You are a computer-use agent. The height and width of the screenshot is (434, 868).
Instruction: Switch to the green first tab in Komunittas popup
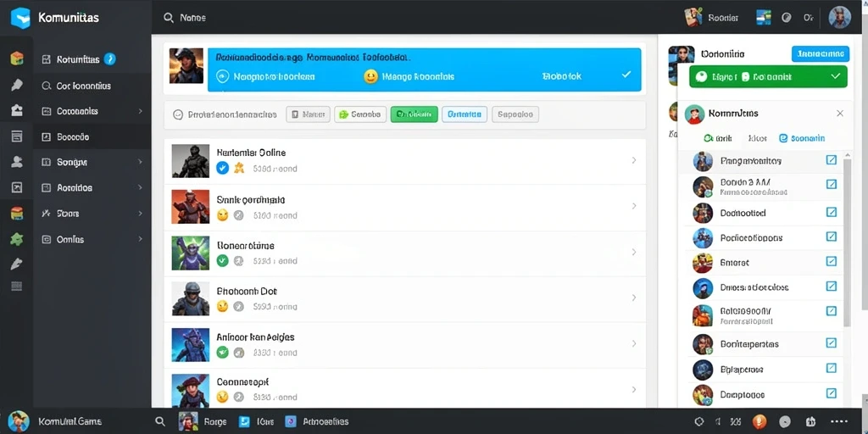tap(718, 138)
